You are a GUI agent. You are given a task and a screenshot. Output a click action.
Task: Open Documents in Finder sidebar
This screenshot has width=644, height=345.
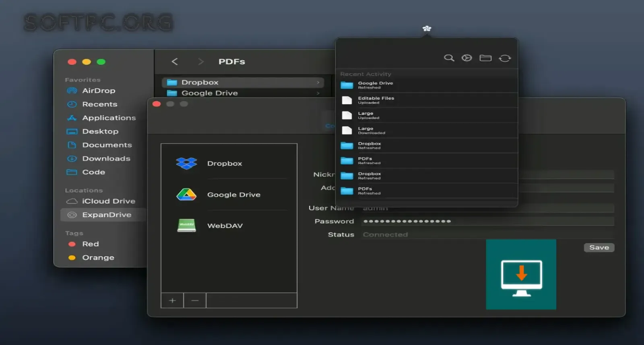tap(107, 145)
